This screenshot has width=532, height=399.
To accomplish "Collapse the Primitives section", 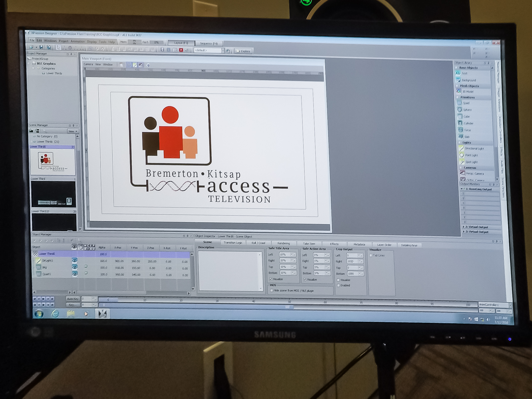I will coord(458,97).
